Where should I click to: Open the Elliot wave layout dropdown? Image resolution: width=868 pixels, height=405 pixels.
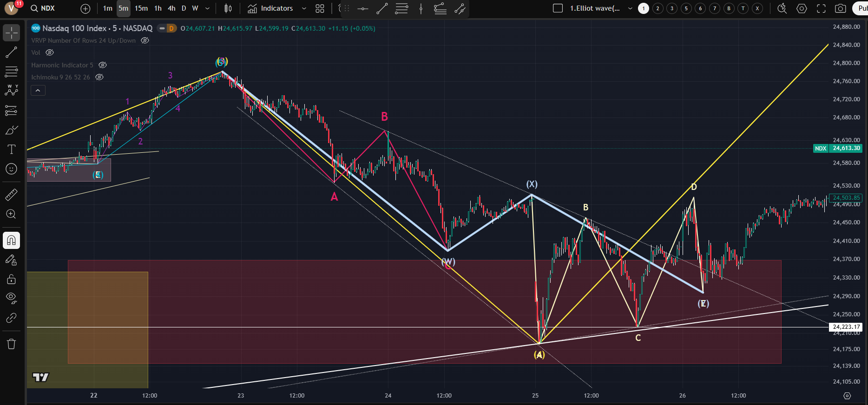pos(630,8)
